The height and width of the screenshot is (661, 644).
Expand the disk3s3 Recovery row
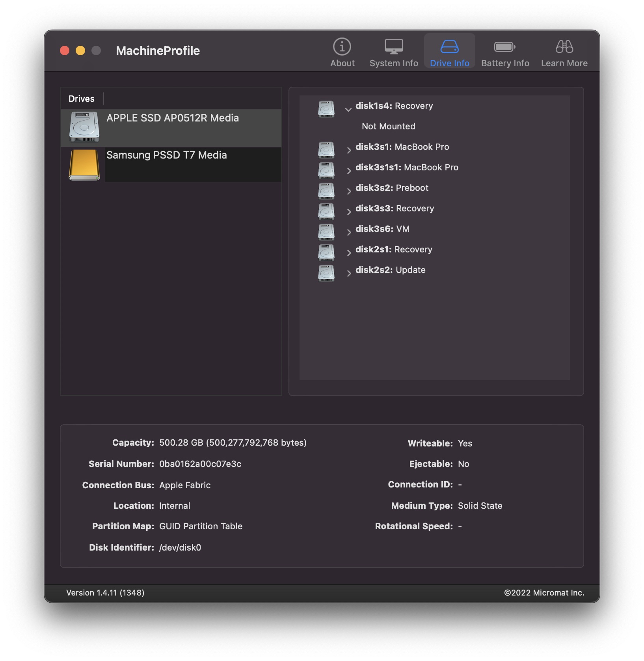[348, 212]
